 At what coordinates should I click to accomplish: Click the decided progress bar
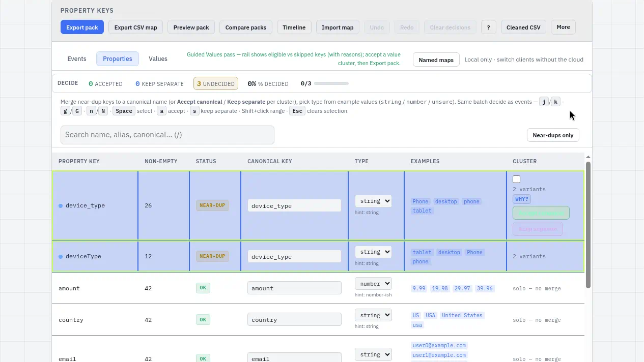click(331, 83)
